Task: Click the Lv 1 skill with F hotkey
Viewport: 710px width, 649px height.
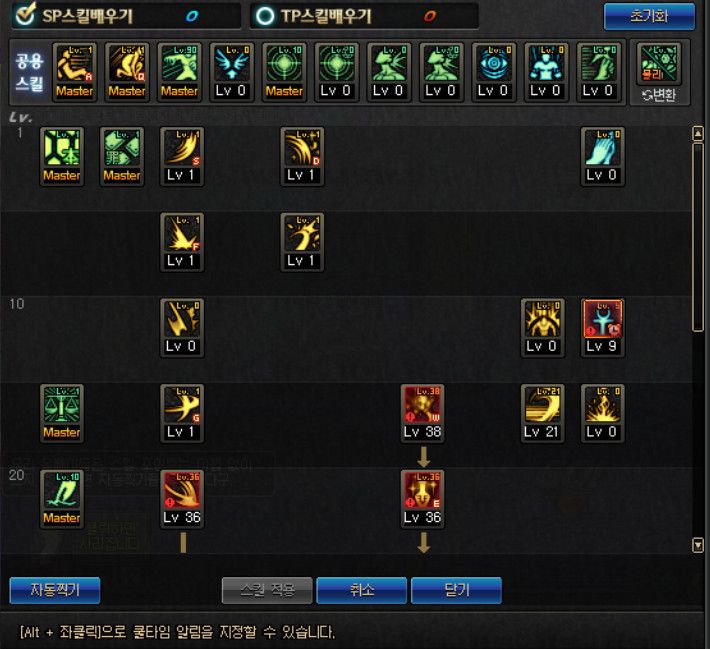Action: (x=182, y=242)
